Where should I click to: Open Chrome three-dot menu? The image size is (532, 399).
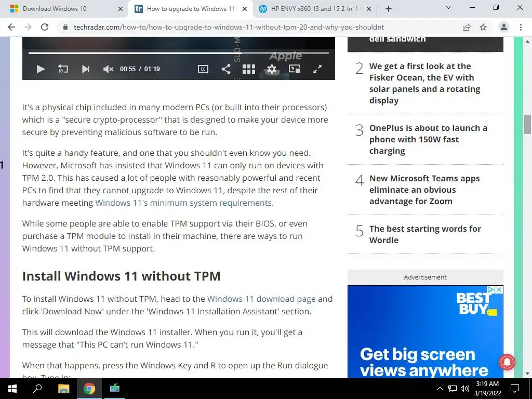coord(521,27)
